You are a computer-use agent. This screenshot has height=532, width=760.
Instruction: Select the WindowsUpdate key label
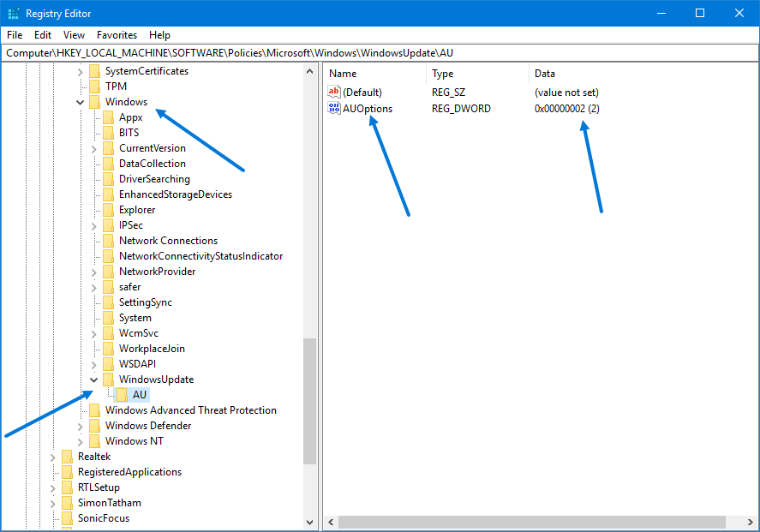tap(157, 380)
